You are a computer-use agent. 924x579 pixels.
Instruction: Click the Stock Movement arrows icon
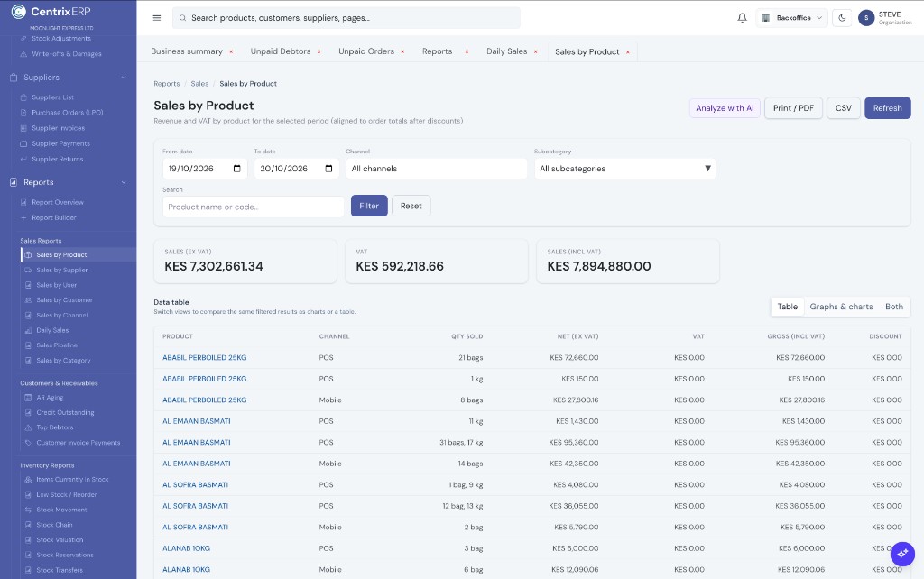click(28, 510)
